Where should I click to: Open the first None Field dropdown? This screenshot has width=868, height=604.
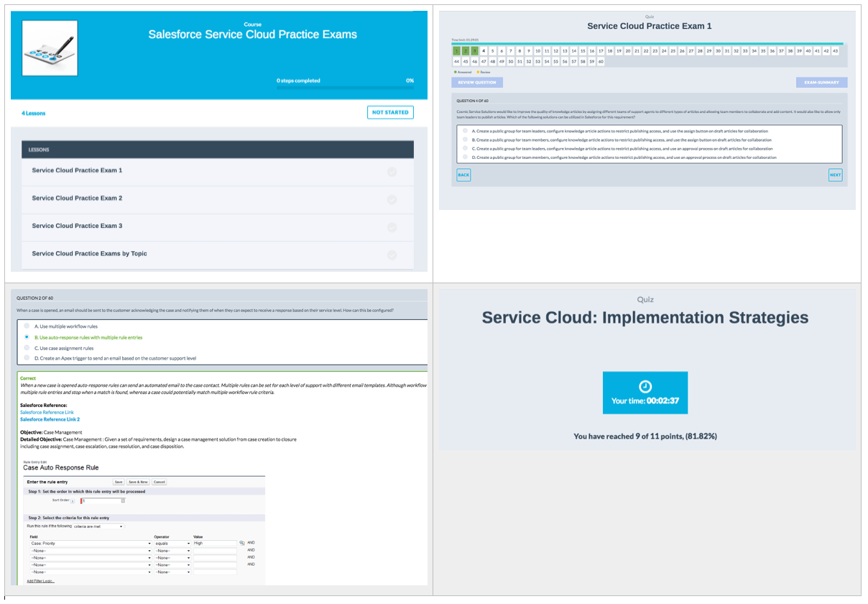click(x=91, y=550)
